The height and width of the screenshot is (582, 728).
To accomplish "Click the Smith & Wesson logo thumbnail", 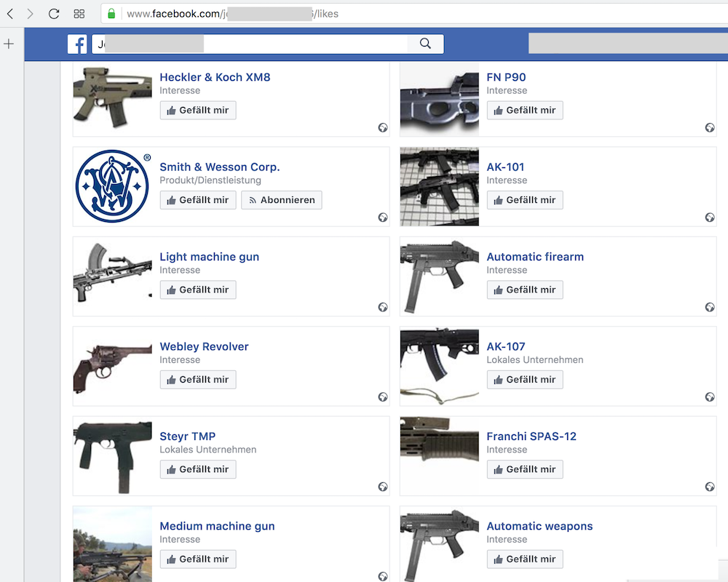I will [112, 186].
